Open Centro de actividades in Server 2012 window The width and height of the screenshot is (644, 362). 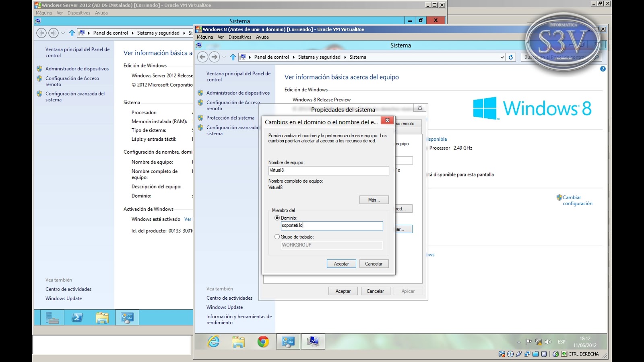(x=68, y=289)
